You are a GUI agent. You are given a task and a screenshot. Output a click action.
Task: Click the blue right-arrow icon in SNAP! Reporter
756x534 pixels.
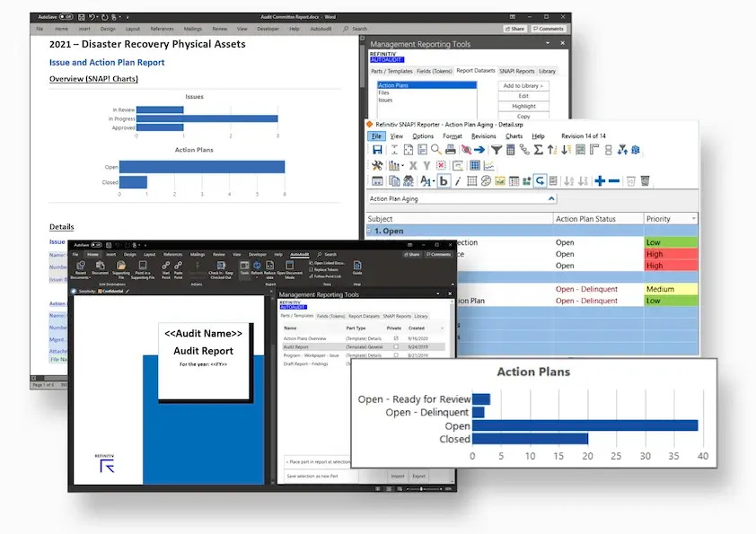pos(479,150)
